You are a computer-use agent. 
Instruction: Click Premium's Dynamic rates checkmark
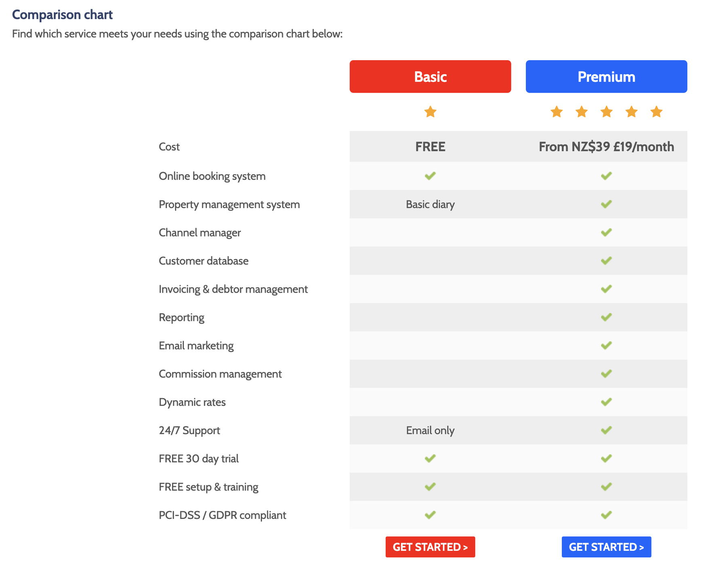coord(606,402)
